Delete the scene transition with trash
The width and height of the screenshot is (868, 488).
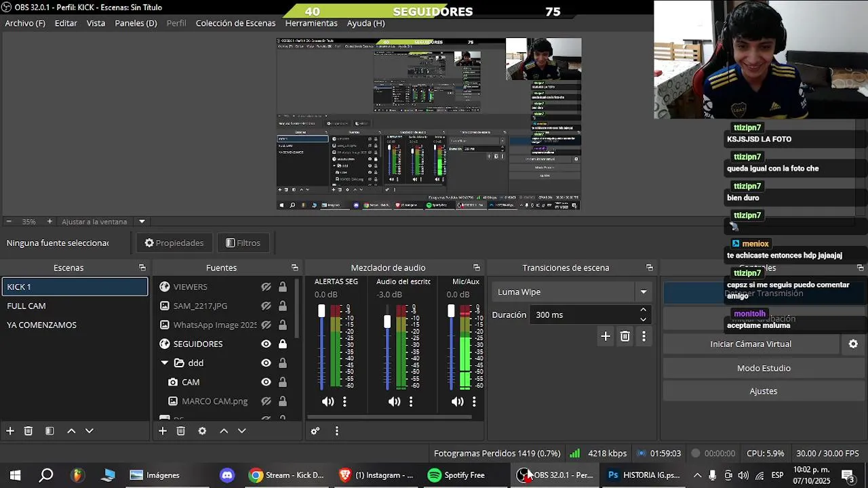tap(625, 336)
